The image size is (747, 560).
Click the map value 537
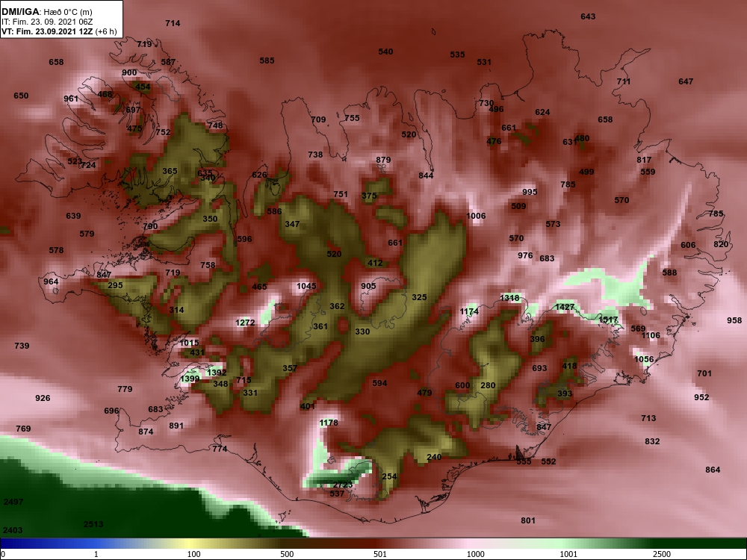pyautogui.click(x=337, y=494)
